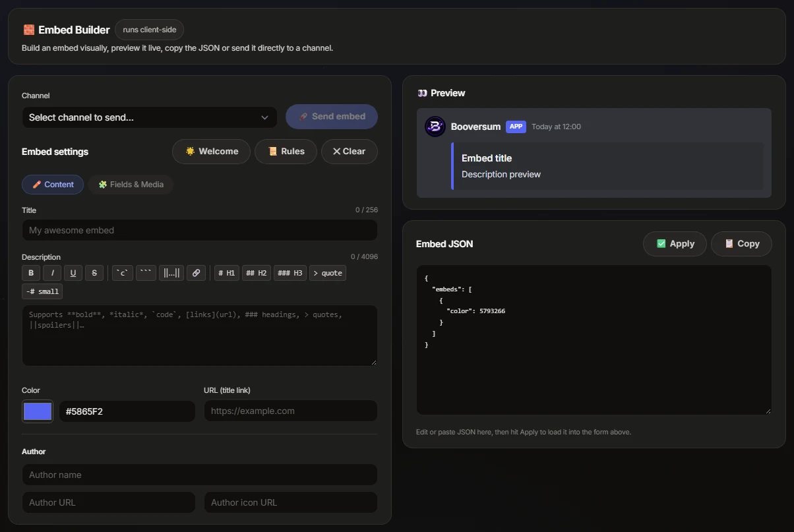Click the Description resize handle
The image size is (794, 532).
[374, 362]
